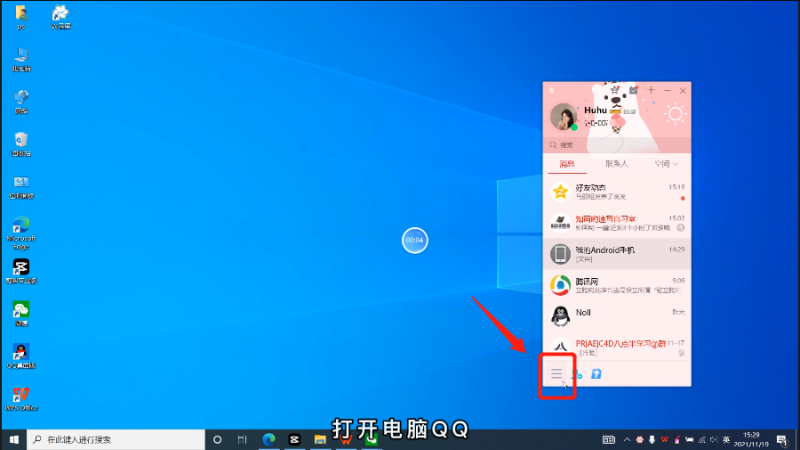Click the status signature line under Huhu
This screenshot has width=800, height=450.
pos(595,123)
